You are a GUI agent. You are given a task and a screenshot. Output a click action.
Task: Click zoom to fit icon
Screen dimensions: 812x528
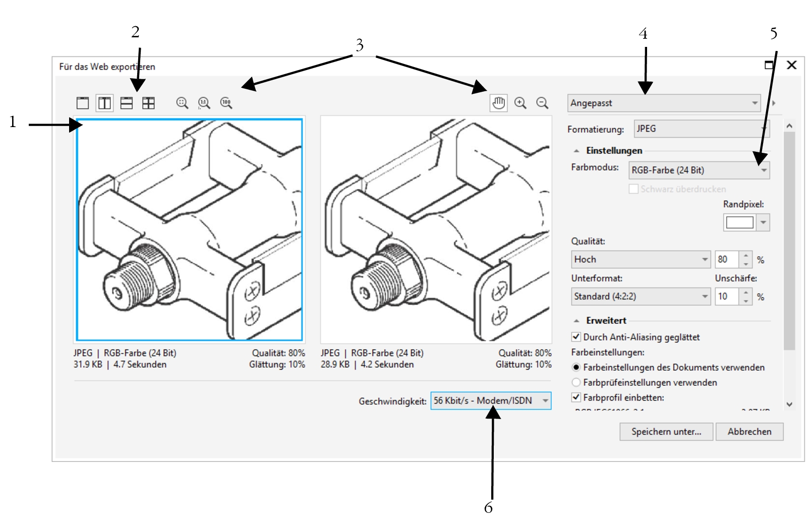(182, 103)
